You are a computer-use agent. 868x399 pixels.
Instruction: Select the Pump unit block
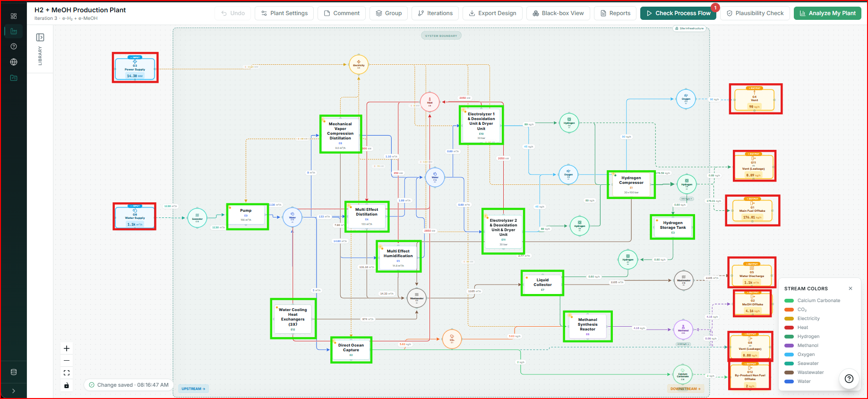[248, 217]
